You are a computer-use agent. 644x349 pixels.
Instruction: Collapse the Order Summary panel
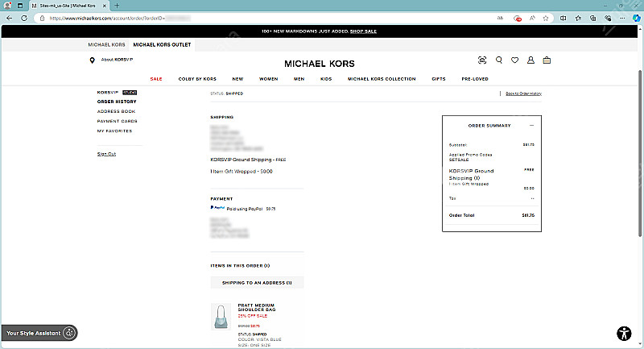click(x=531, y=126)
